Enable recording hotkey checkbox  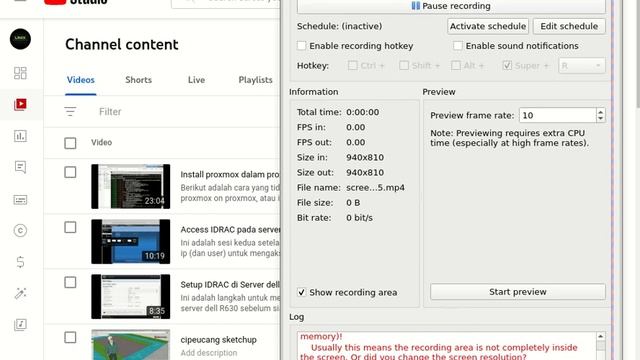(302, 46)
